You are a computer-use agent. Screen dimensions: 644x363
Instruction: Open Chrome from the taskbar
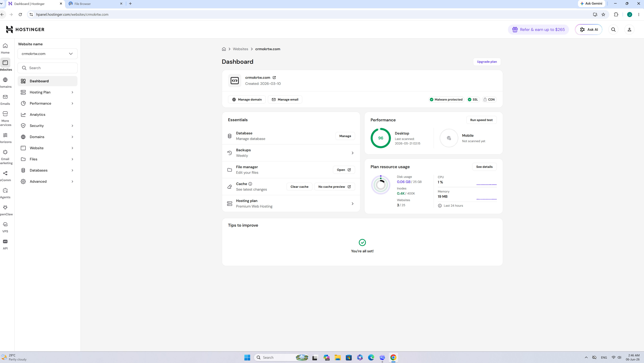(x=393, y=357)
